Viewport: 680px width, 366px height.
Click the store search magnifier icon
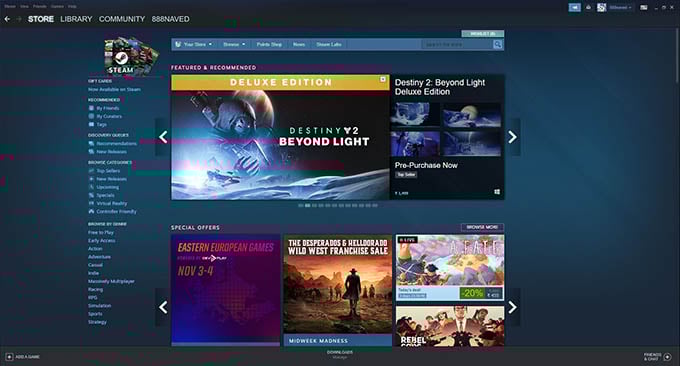point(497,44)
